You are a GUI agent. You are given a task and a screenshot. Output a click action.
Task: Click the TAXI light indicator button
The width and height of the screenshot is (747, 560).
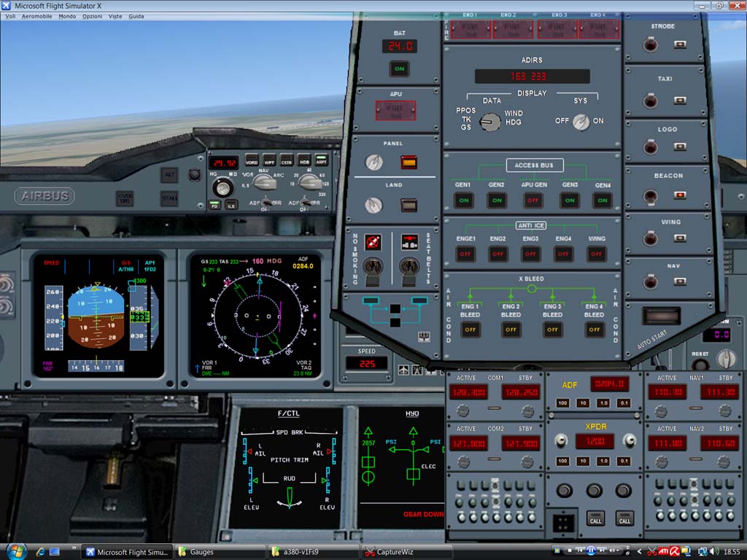tap(680, 101)
